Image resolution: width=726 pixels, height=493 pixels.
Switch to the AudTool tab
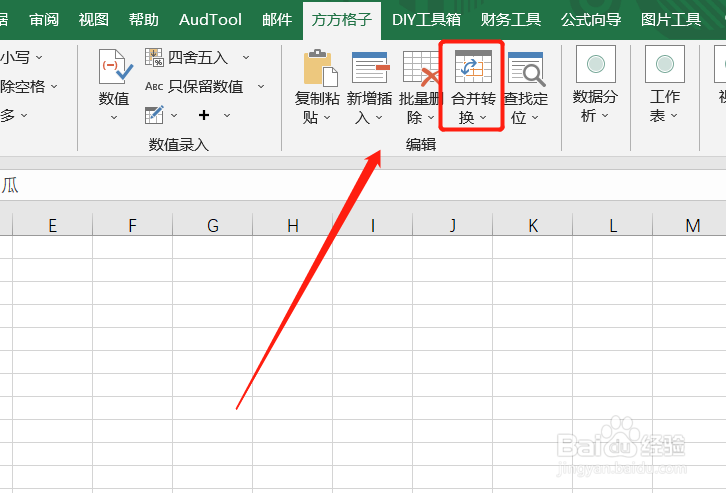click(x=210, y=19)
